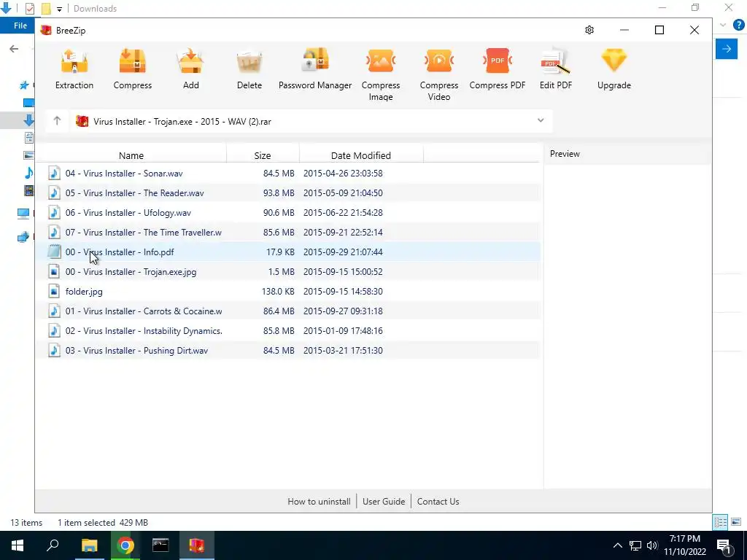Image resolution: width=747 pixels, height=560 pixels.
Task: Open the Windows Start menu
Action: pos(18,545)
